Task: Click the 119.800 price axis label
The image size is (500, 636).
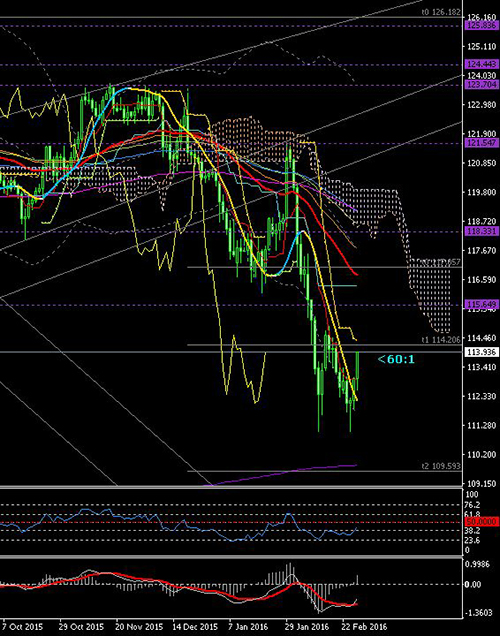Action: click(x=482, y=192)
